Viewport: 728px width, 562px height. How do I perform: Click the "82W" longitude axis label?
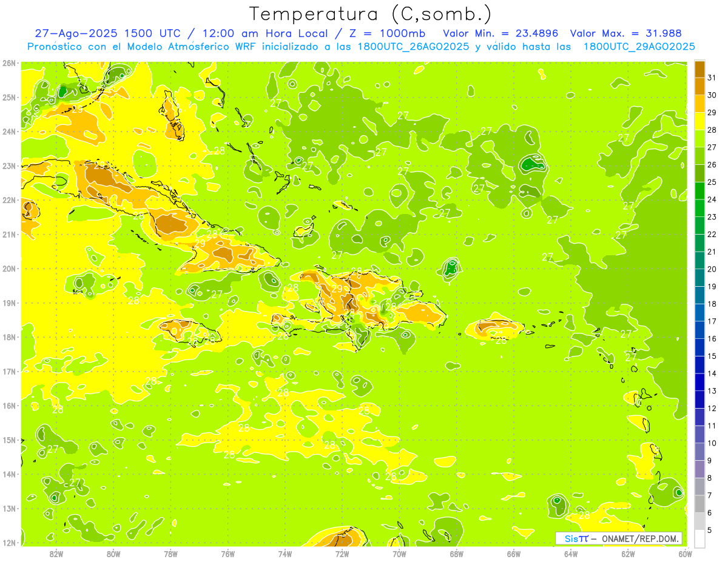(x=56, y=553)
